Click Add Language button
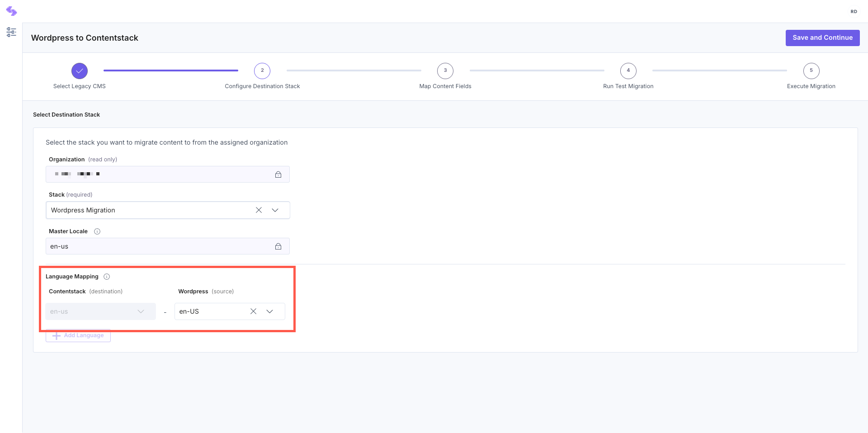868x433 pixels. point(78,336)
